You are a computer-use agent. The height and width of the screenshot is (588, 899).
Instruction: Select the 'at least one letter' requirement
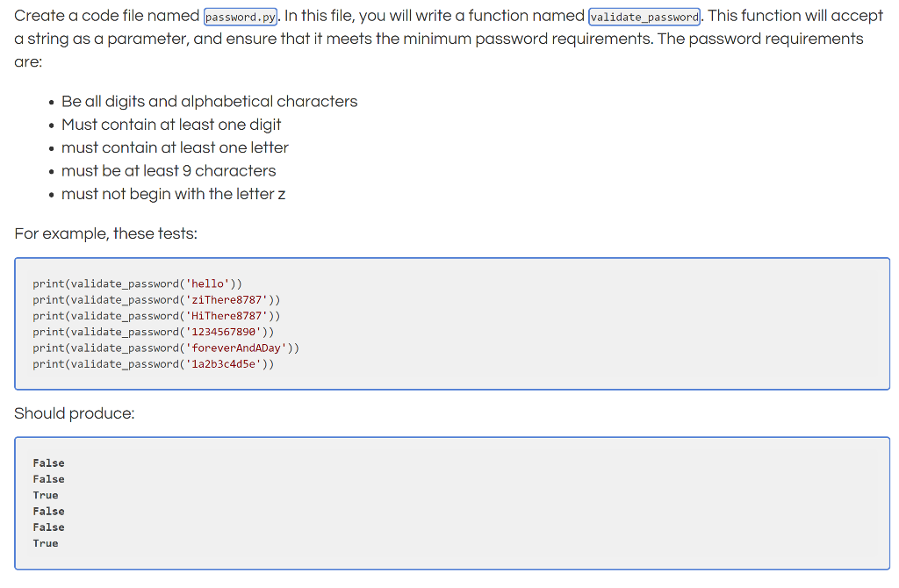pos(174,147)
